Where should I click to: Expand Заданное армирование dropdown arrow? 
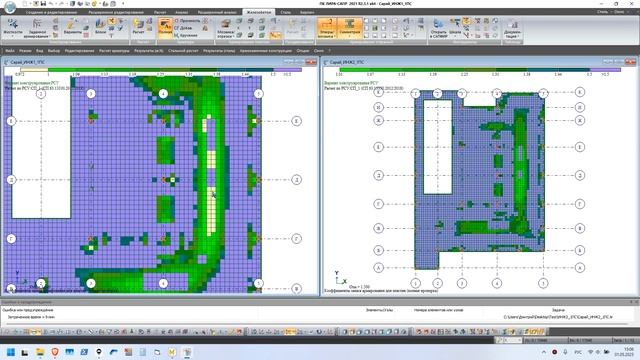click(50, 37)
